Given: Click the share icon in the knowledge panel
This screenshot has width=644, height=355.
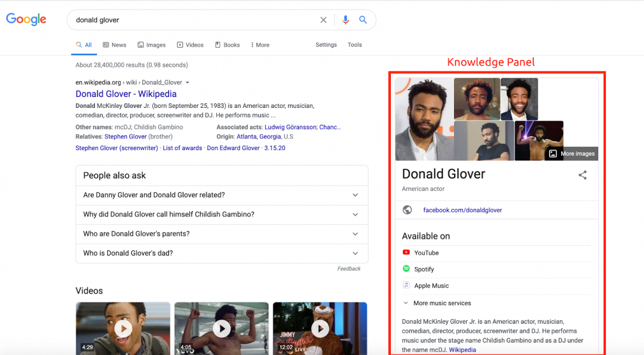Looking at the screenshot, I should pos(582,175).
